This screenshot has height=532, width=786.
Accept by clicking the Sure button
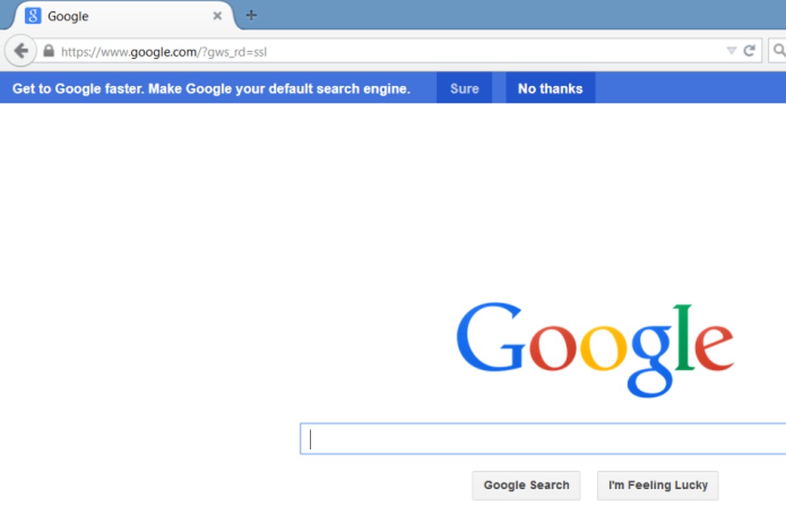point(464,88)
